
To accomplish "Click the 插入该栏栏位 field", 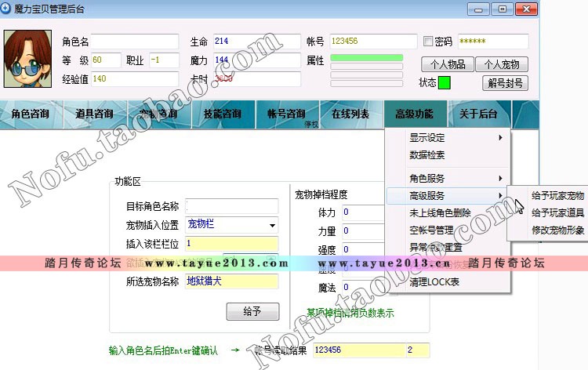I will pyautogui.click(x=232, y=244).
